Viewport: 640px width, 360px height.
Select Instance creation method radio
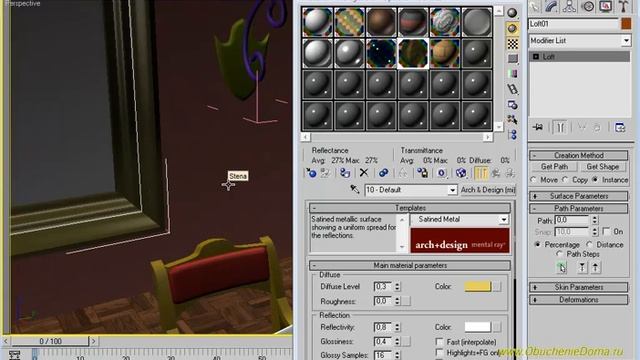[x=595, y=180]
